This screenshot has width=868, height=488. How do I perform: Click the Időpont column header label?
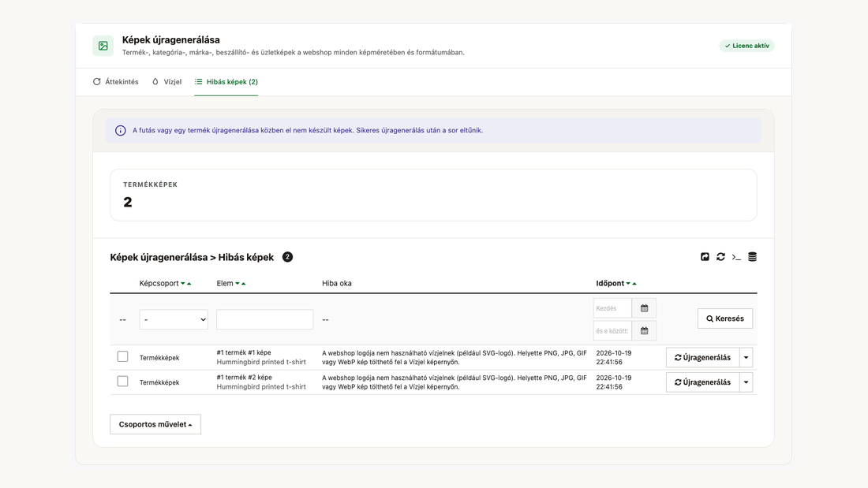point(610,283)
